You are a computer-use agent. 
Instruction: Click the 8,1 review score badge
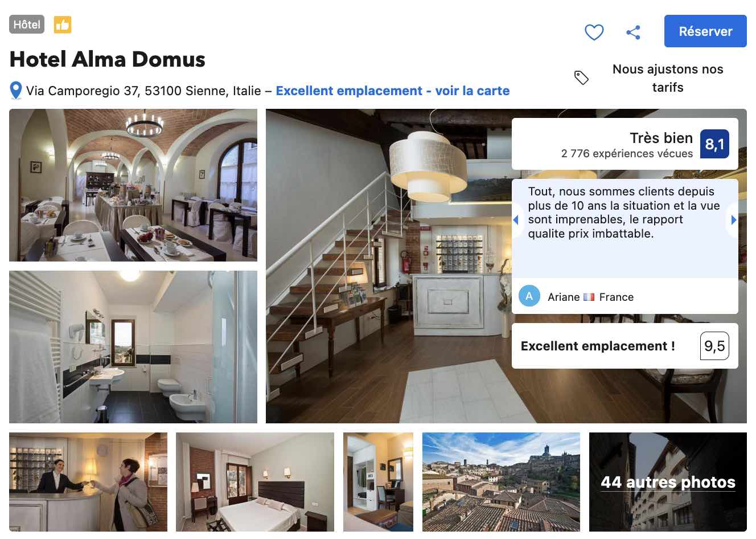[714, 144]
